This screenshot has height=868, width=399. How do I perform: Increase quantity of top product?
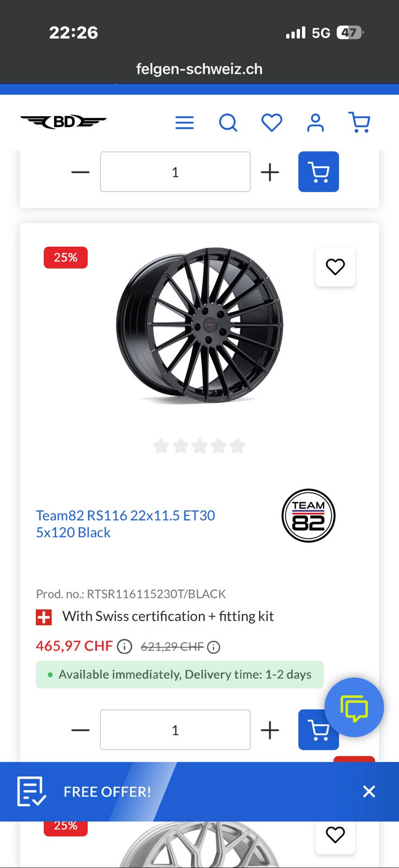tap(269, 173)
